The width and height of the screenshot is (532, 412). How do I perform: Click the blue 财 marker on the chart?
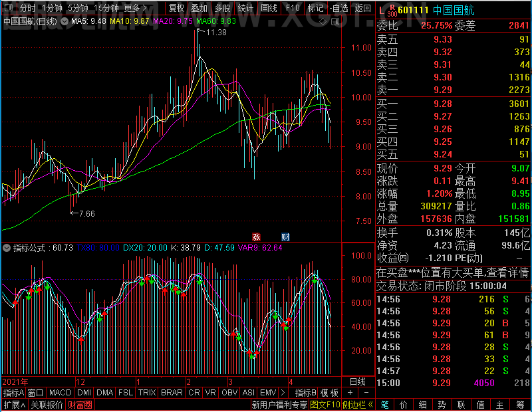285,237
